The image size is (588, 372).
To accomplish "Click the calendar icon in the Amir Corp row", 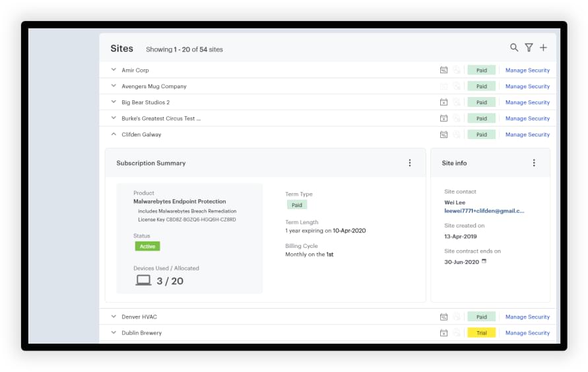I will pyautogui.click(x=443, y=70).
